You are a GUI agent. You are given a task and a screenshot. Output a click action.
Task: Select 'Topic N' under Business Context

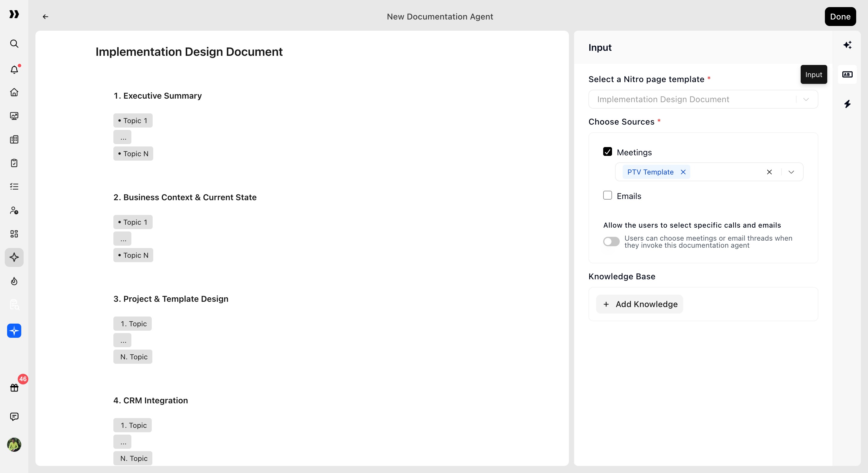(133, 255)
